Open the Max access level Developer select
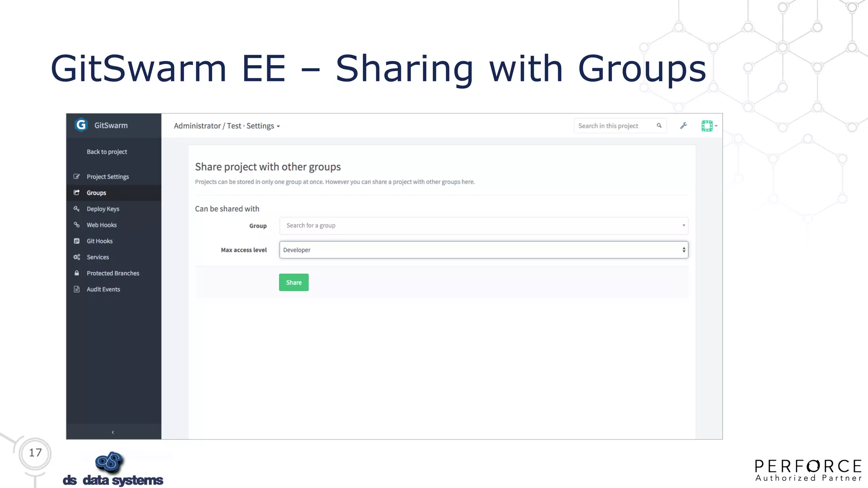 (484, 250)
